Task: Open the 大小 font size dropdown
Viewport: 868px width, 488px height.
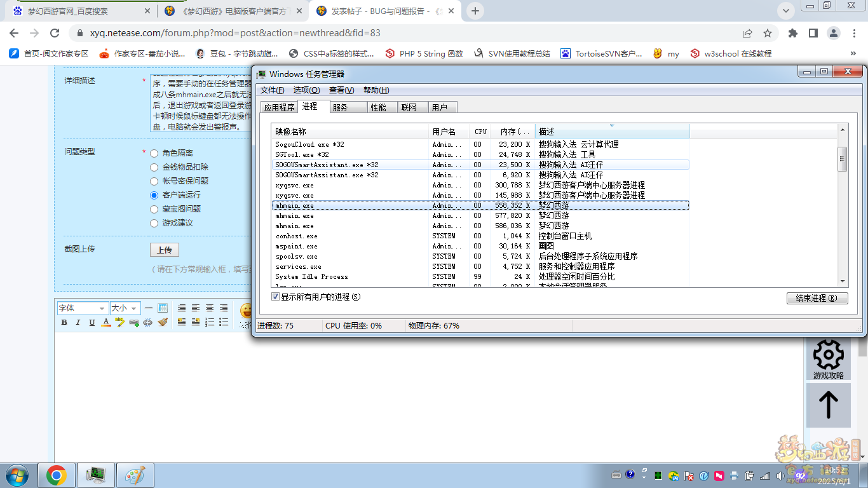Action: coord(125,308)
